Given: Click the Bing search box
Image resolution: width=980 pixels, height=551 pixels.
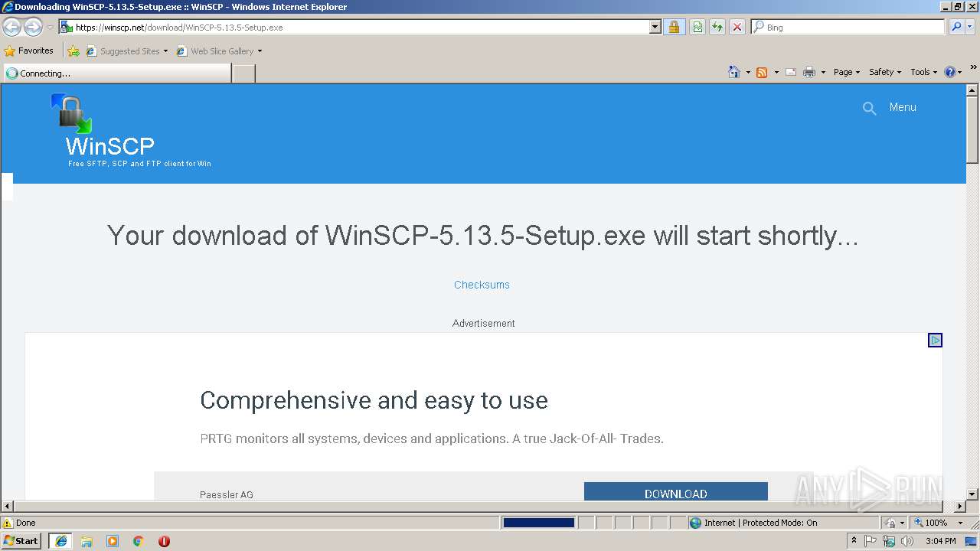Looking at the screenshot, I should [x=848, y=28].
